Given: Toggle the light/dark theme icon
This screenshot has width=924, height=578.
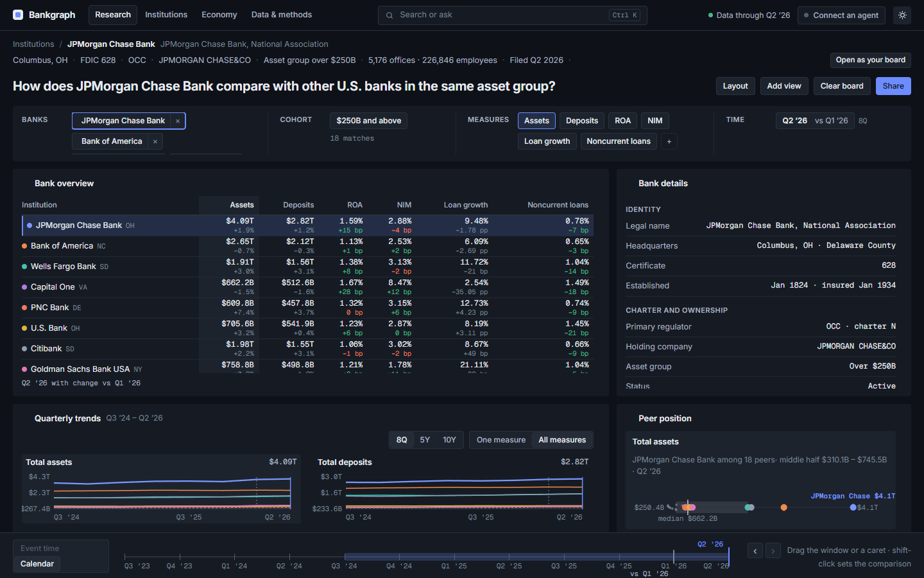Looking at the screenshot, I should 902,15.
